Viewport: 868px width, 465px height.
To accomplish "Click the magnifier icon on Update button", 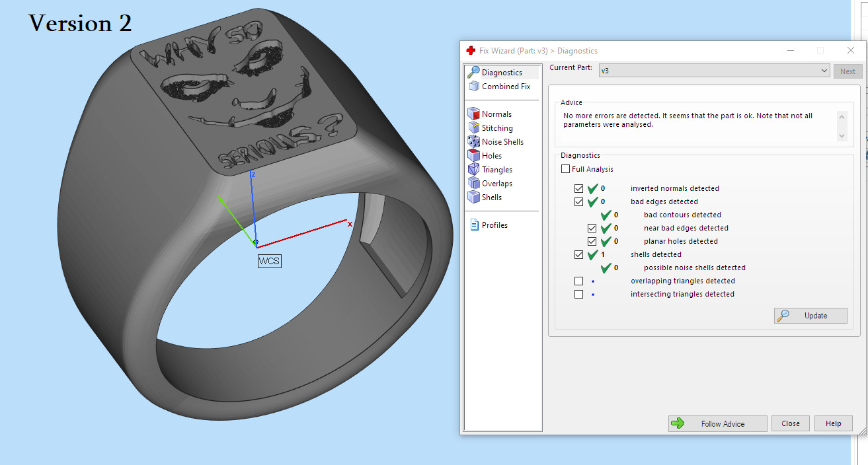I will click(783, 316).
